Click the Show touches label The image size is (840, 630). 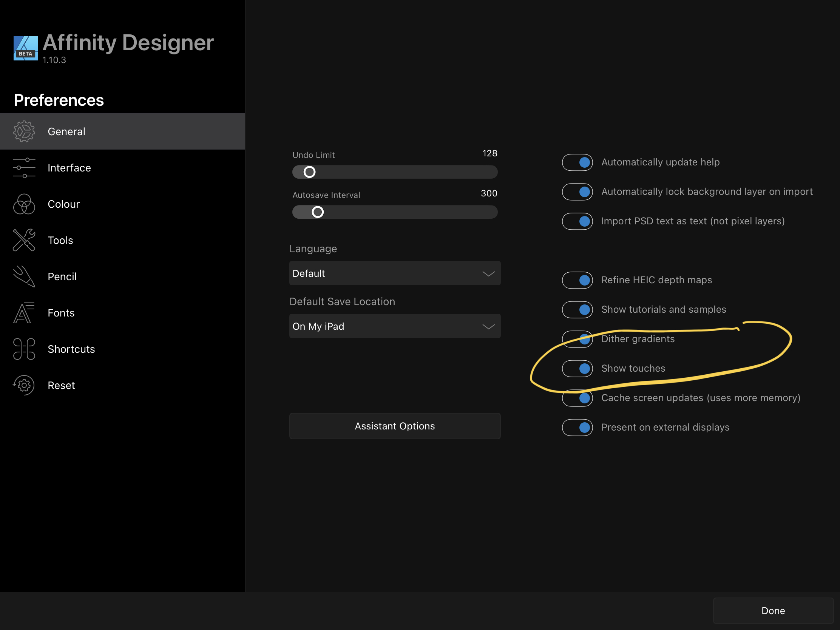click(x=633, y=368)
